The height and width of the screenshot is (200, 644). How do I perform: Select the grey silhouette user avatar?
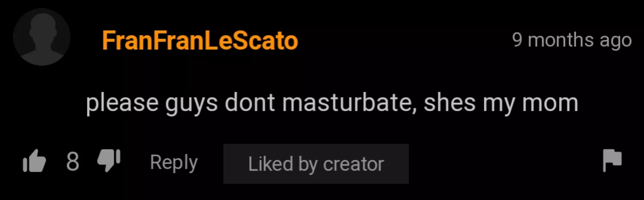click(42, 37)
